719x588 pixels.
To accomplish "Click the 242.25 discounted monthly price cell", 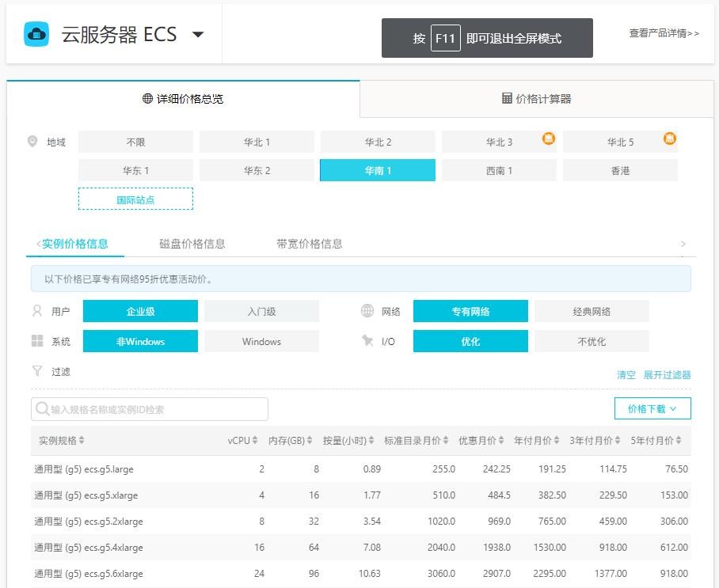I will 496,469.
